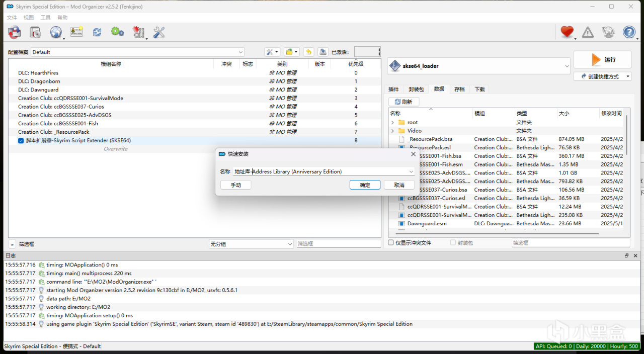Image resolution: width=644 pixels, height=354 pixels.
Task: Float the 日志 log panel
Action: (627, 255)
